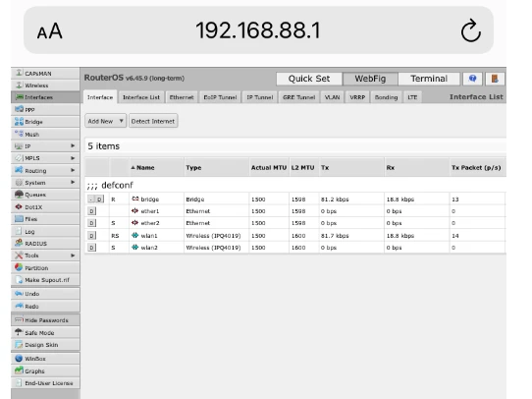The height and width of the screenshot is (399, 532).
Task: Open the Queues sidebar item
Action: point(45,195)
